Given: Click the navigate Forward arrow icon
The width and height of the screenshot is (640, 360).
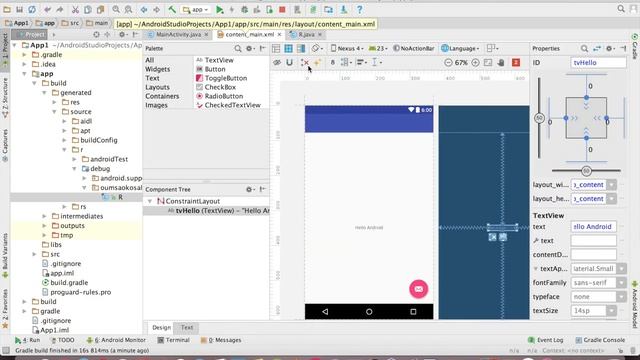Looking at the screenshot, I should (156, 9).
